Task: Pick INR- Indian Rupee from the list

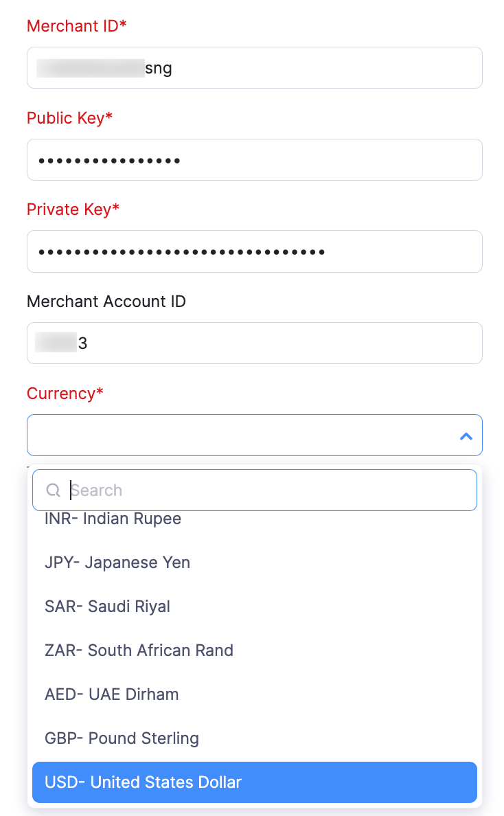Action: [113, 520]
